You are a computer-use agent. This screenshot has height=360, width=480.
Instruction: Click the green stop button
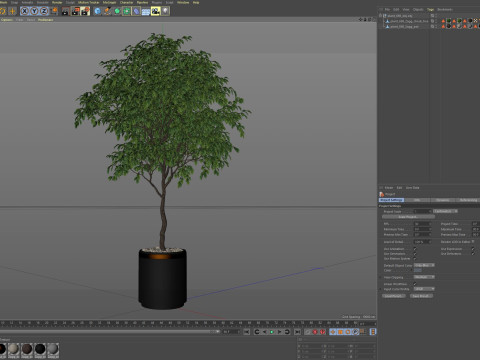(272, 332)
